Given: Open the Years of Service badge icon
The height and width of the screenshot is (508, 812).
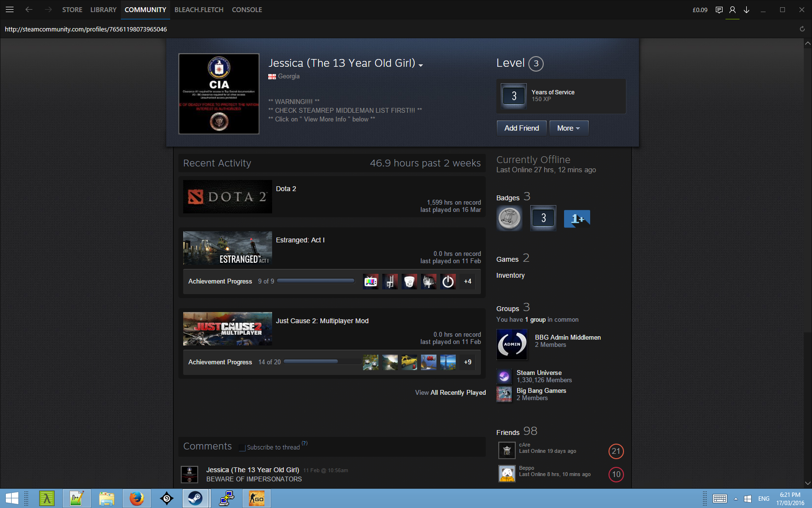Looking at the screenshot, I should pyautogui.click(x=514, y=96).
